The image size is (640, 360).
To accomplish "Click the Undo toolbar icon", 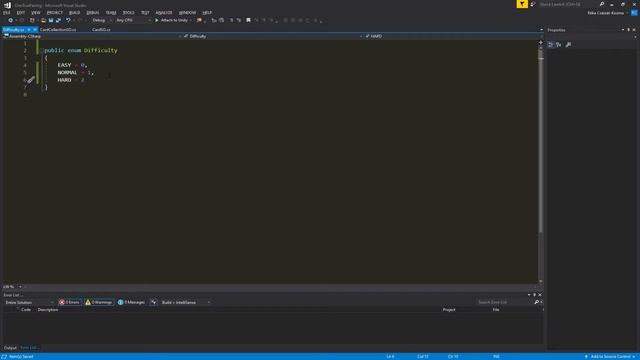I will (68, 20).
